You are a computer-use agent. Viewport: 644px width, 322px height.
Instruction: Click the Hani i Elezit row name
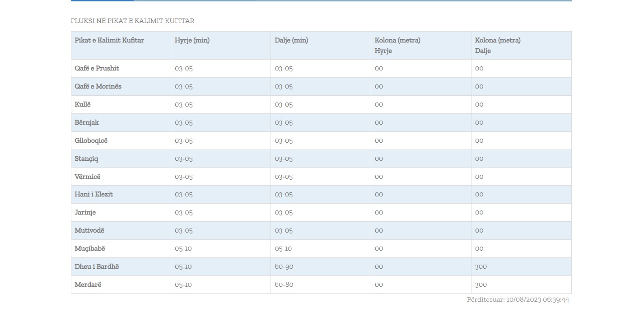(94, 194)
